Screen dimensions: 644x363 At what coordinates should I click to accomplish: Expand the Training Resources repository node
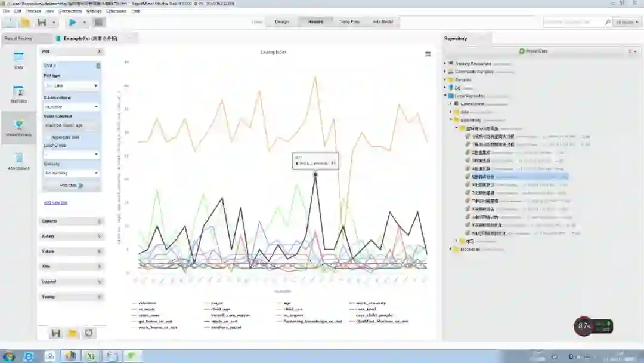tap(445, 64)
